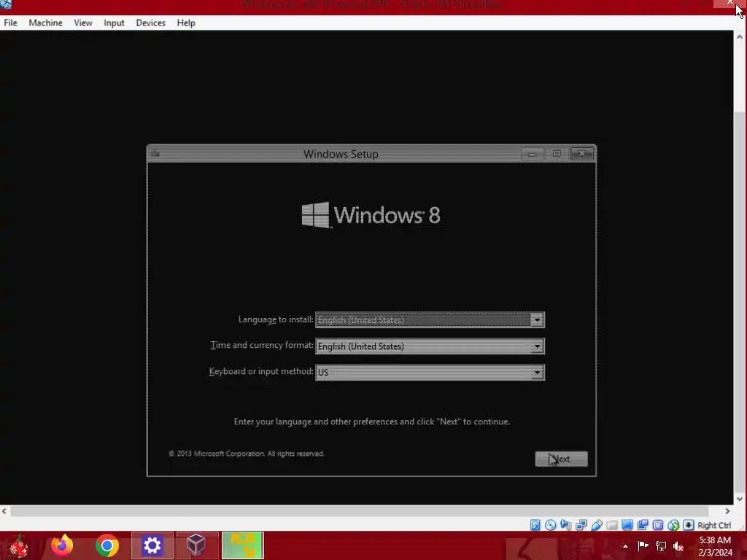Open the File menu
Image resolution: width=747 pixels, height=560 pixels.
pyautogui.click(x=10, y=23)
